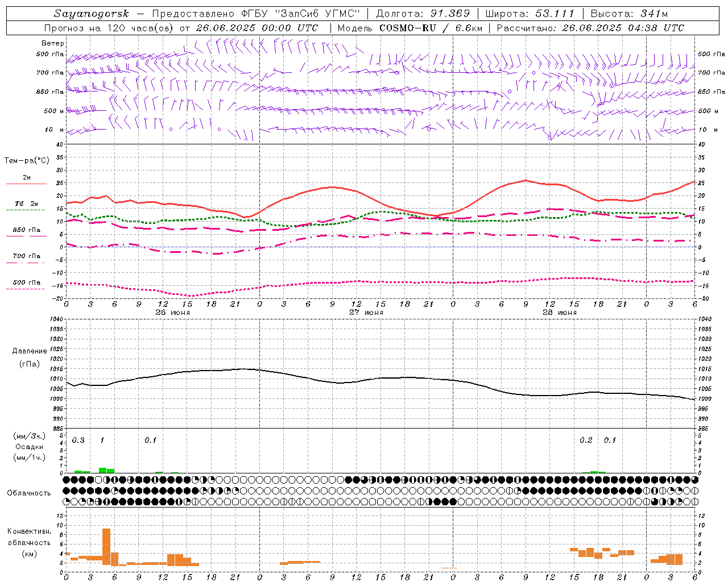Click the '(мм/3ч.)' precipitation unit label
This screenshot has width=728, height=582.
coord(30,436)
